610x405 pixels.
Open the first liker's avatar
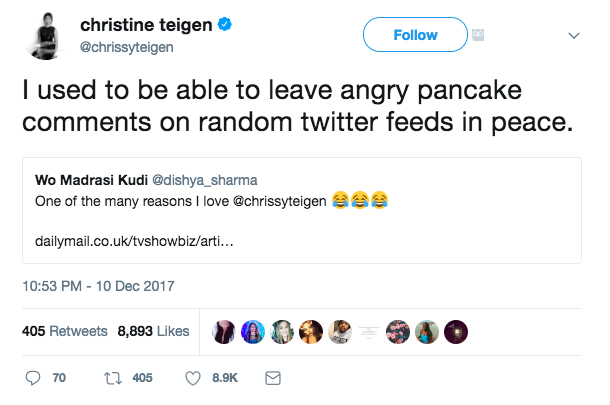225,330
